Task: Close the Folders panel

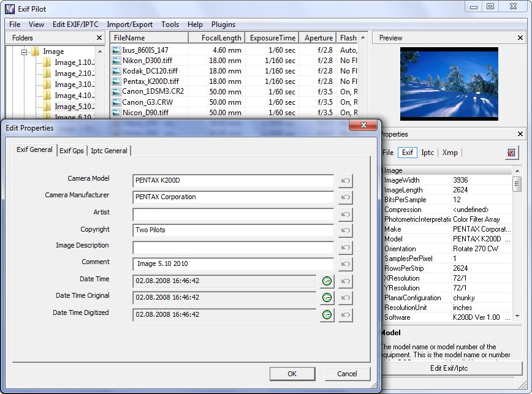Action: 99,38
